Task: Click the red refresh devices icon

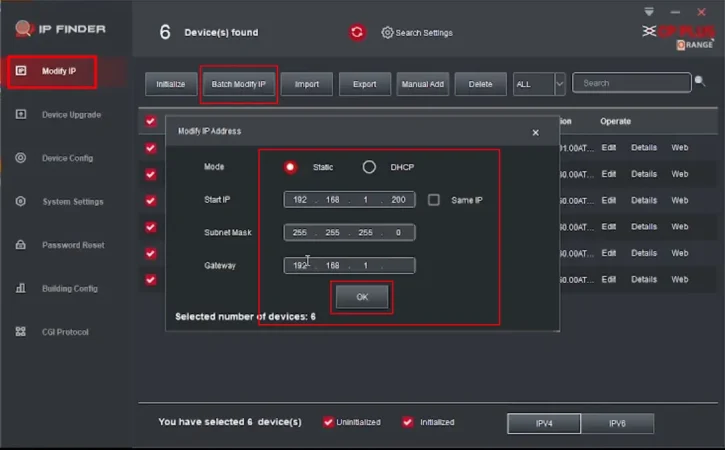Action: pos(357,33)
